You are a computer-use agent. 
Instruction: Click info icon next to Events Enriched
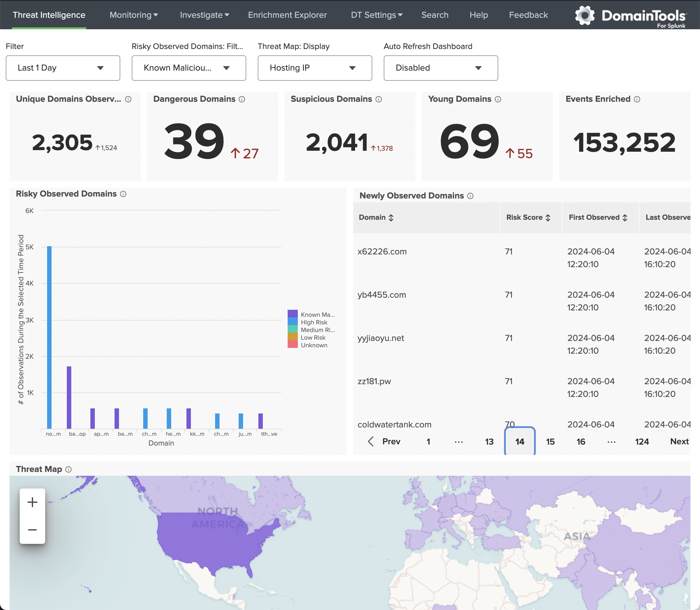637,99
